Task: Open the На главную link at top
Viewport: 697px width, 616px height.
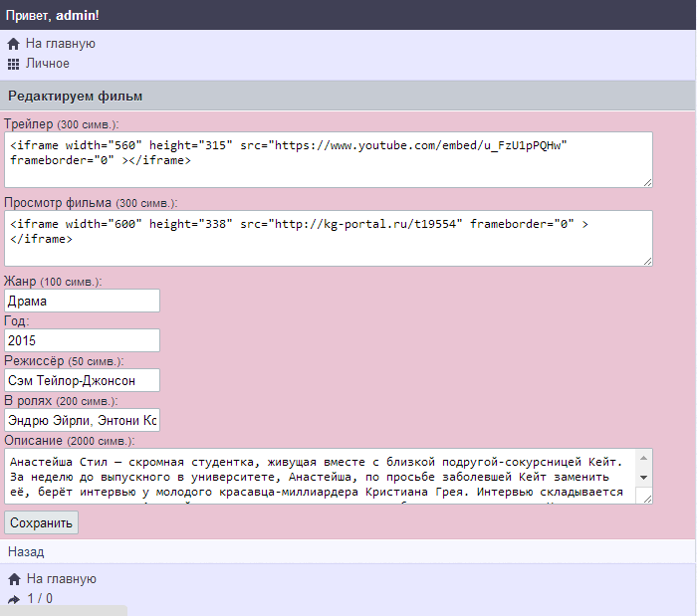Action: tap(61, 44)
